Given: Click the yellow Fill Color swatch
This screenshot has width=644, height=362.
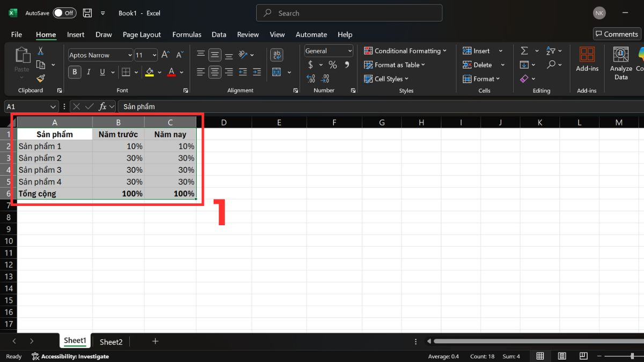Looking at the screenshot, I should click(149, 72).
